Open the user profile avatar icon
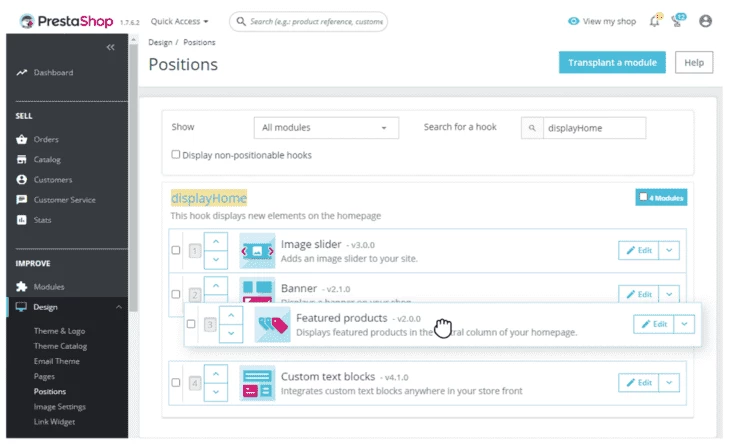 point(706,20)
